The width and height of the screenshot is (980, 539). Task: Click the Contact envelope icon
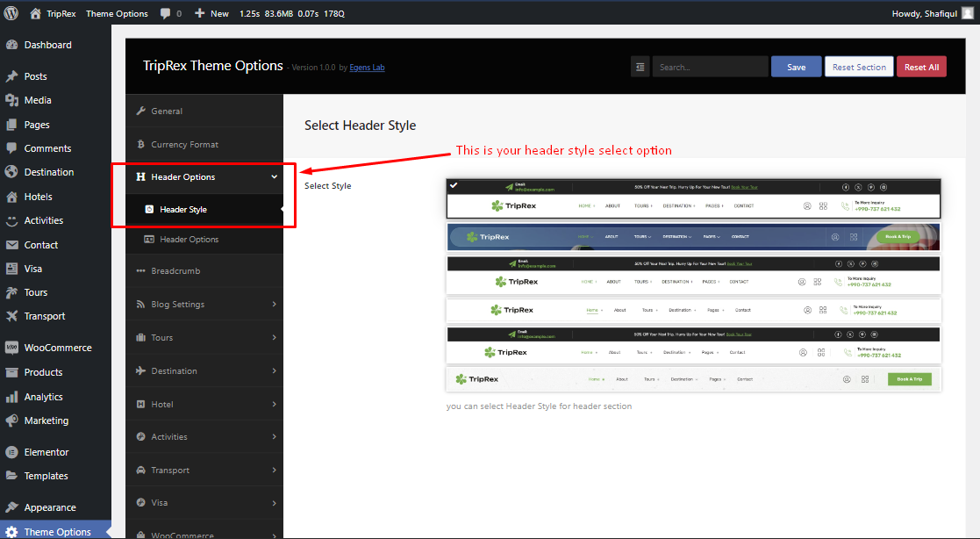tap(11, 245)
